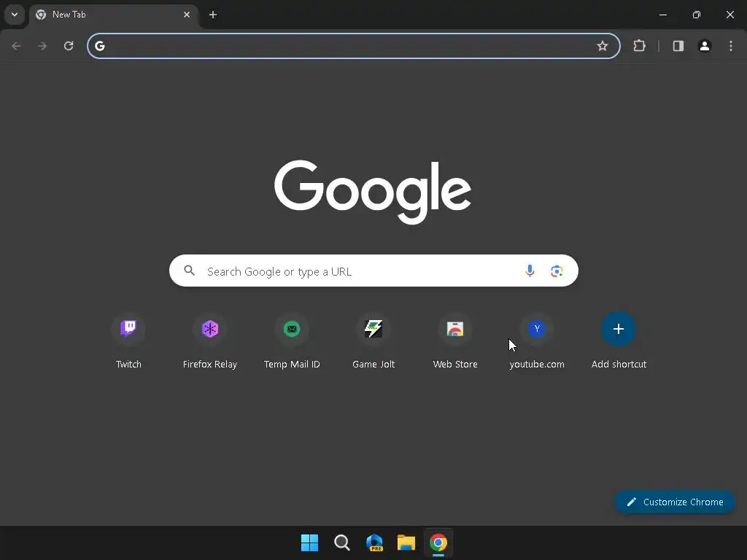Start voice search with the microphone
Screen dimensions: 747x560
530,271
